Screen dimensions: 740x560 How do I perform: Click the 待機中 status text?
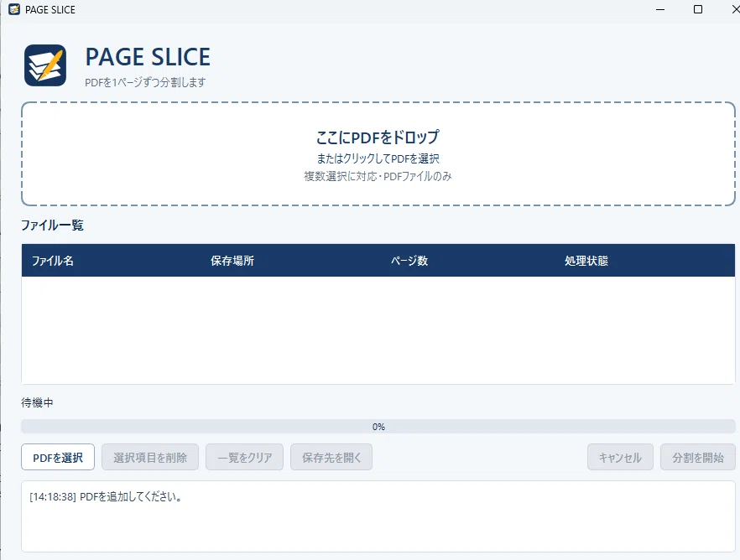(37, 402)
